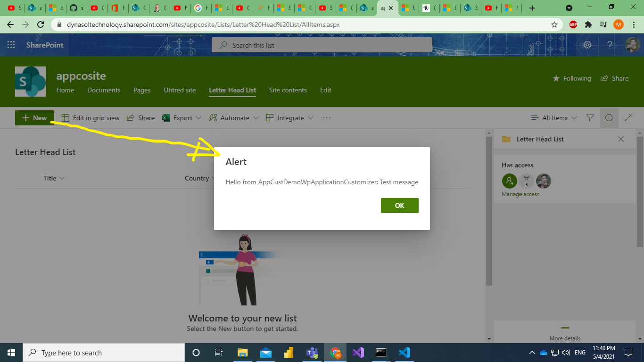Open the filter pane funnel icon
This screenshot has width=644, height=362.
coord(590,117)
